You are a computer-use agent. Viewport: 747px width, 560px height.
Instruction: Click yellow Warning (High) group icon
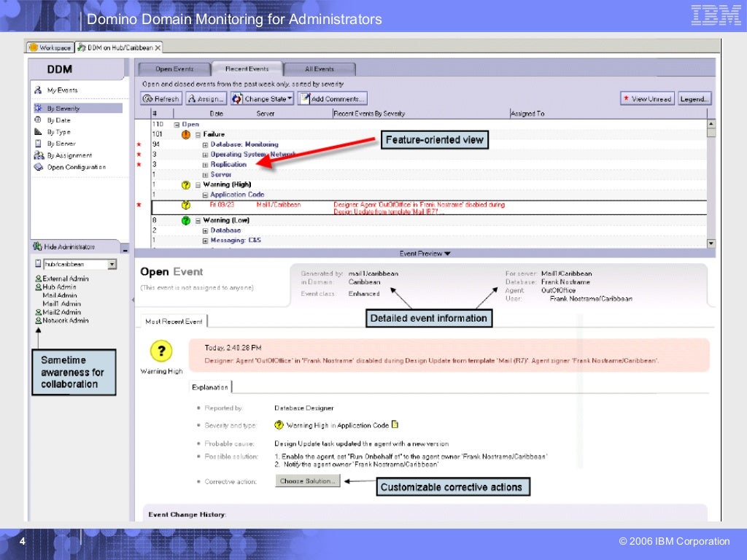coord(186,185)
